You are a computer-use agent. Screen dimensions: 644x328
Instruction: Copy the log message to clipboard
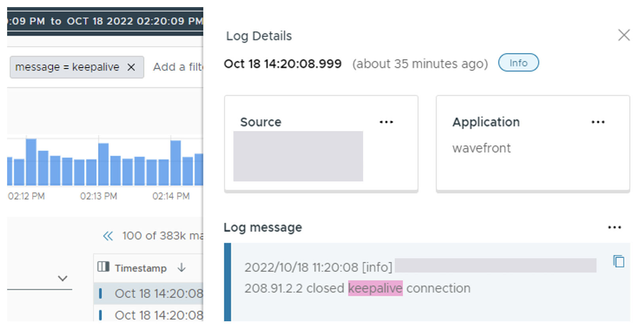(619, 261)
